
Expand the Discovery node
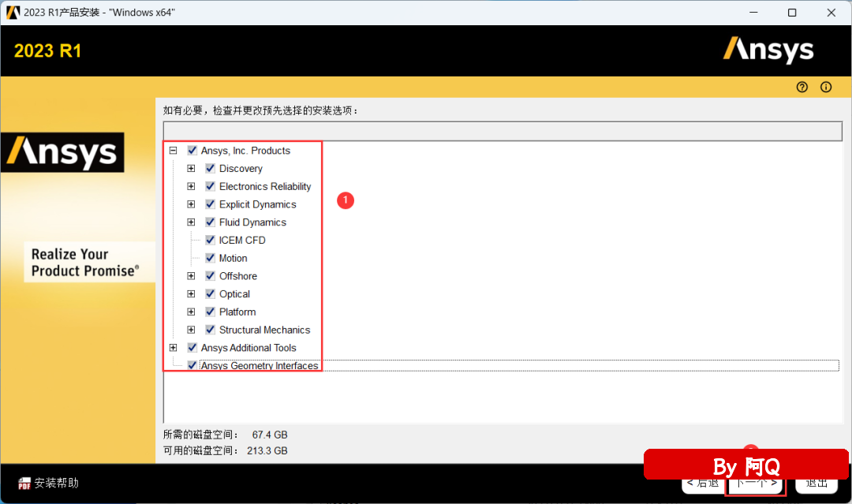191,168
